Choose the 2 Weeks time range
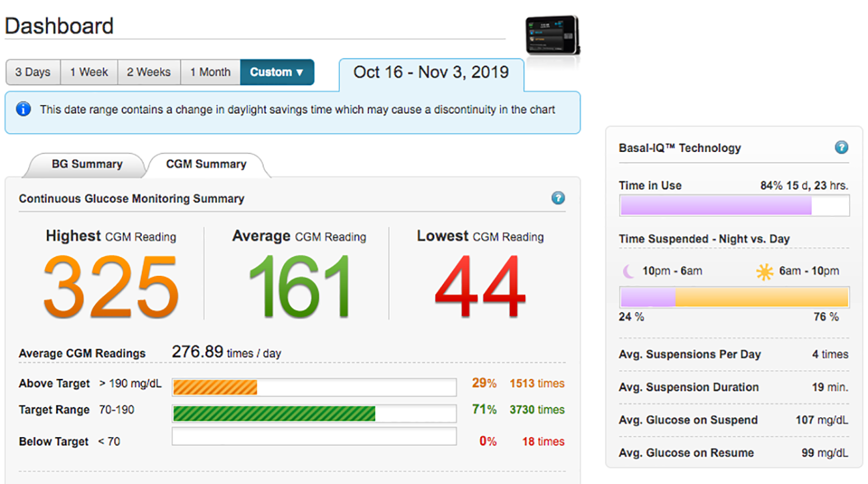 (x=149, y=72)
